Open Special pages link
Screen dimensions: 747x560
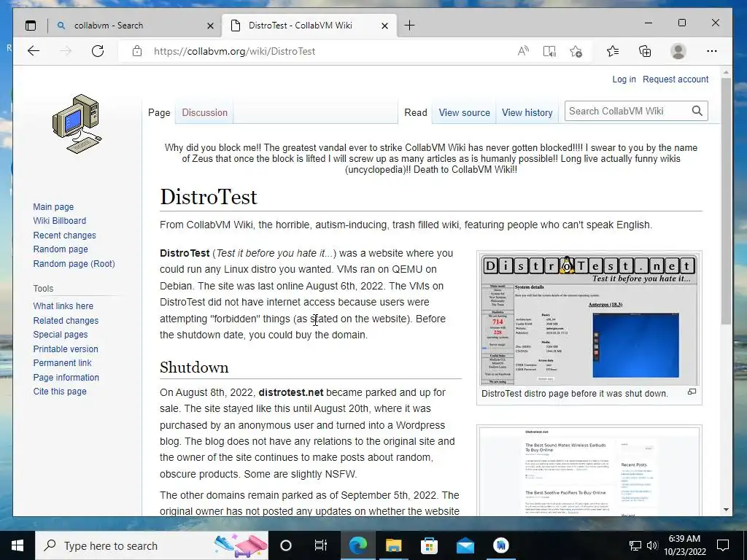click(61, 334)
